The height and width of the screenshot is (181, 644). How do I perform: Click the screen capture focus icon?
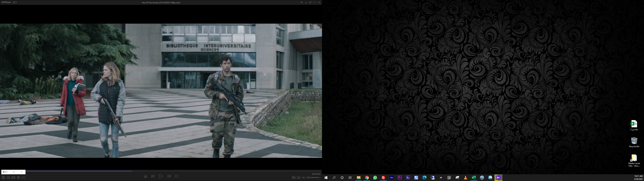click(23, 177)
